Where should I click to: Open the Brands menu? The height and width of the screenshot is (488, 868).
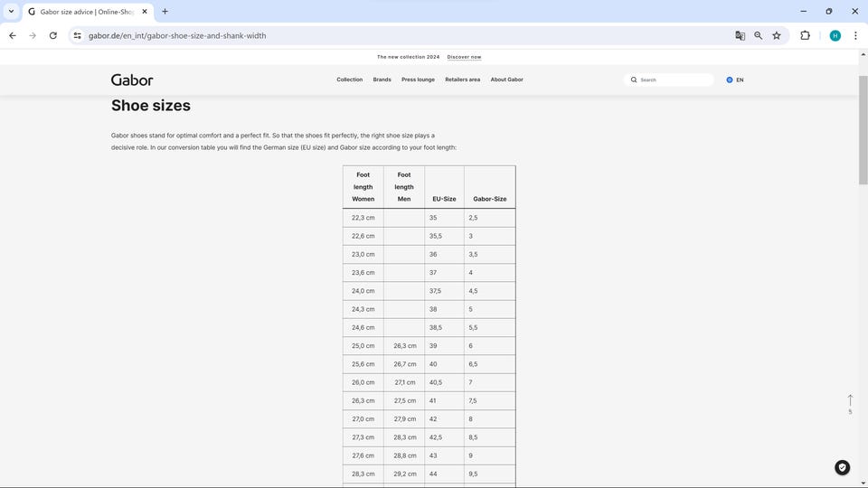click(382, 80)
